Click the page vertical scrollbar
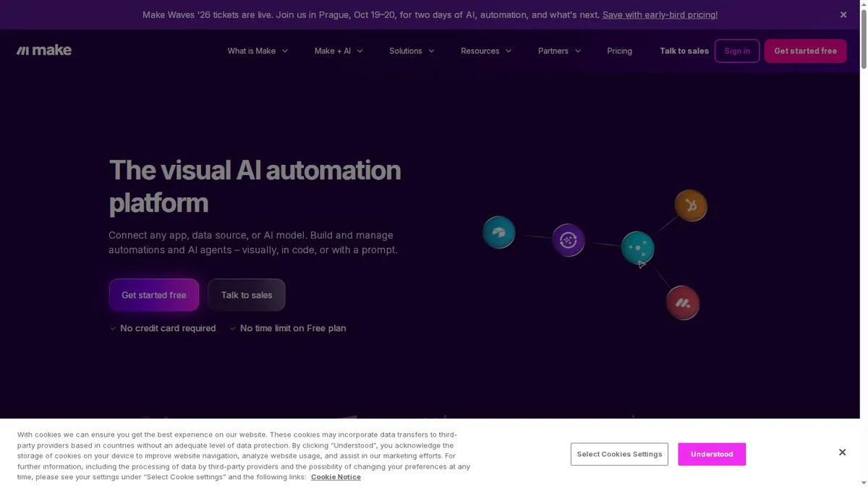The width and height of the screenshot is (868, 488). [x=864, y=40]
